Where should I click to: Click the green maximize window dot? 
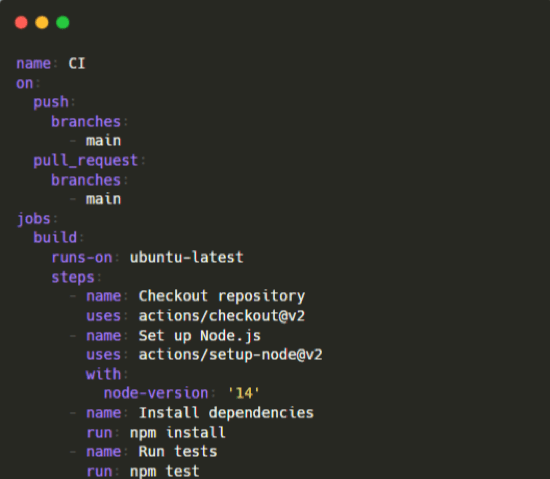click(62, 22)
